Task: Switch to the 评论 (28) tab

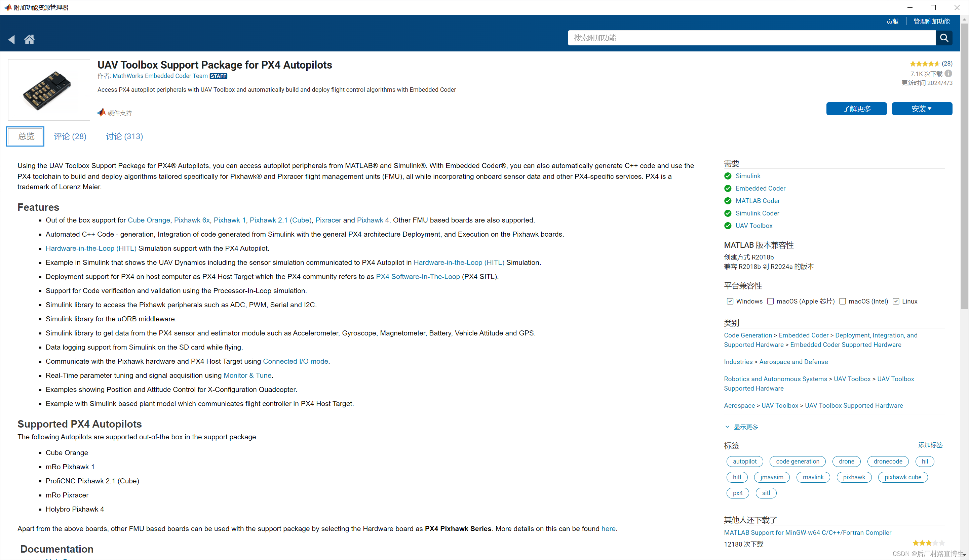Action: tap(70, 136)
